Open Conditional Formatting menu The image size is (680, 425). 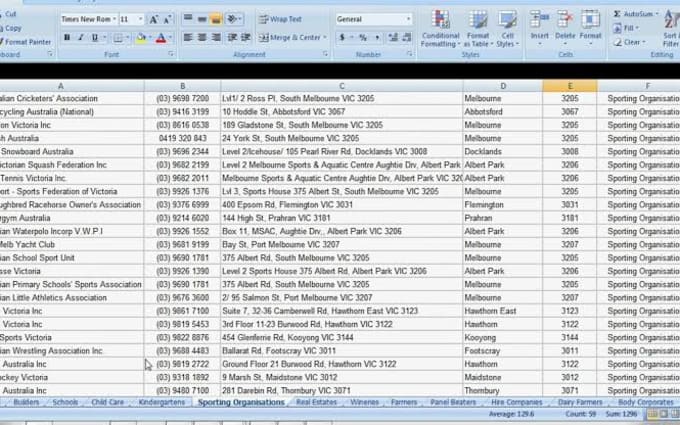click(x=440, y=29)
